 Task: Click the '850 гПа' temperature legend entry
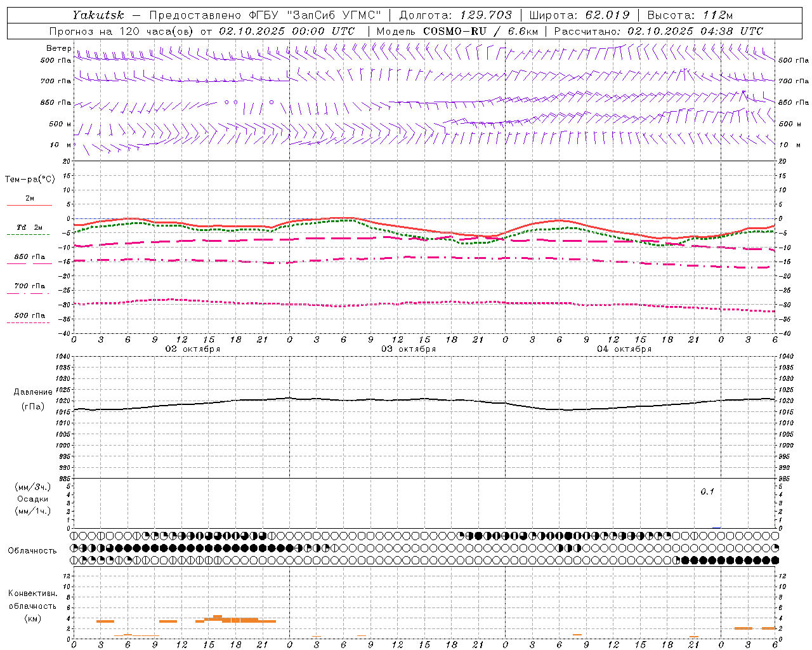pos(30,257)
